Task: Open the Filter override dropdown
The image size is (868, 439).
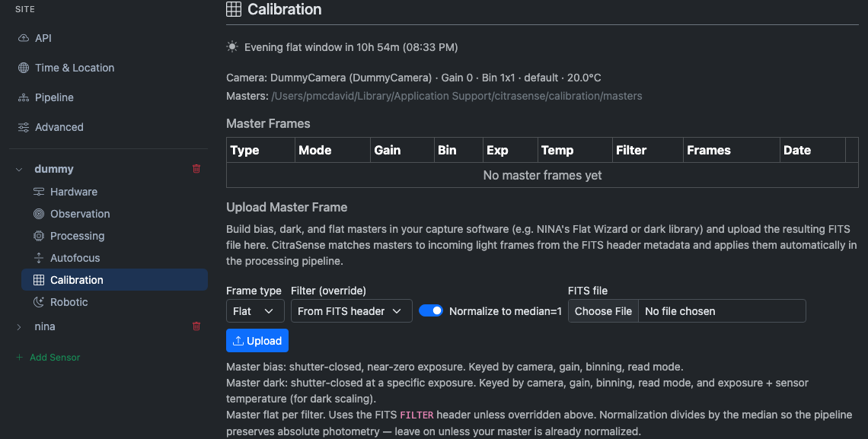Action: click(352, 310)
